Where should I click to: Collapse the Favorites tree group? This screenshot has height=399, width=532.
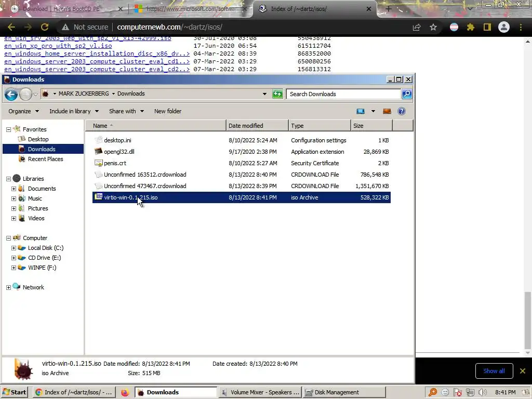(x=8, y=129)
